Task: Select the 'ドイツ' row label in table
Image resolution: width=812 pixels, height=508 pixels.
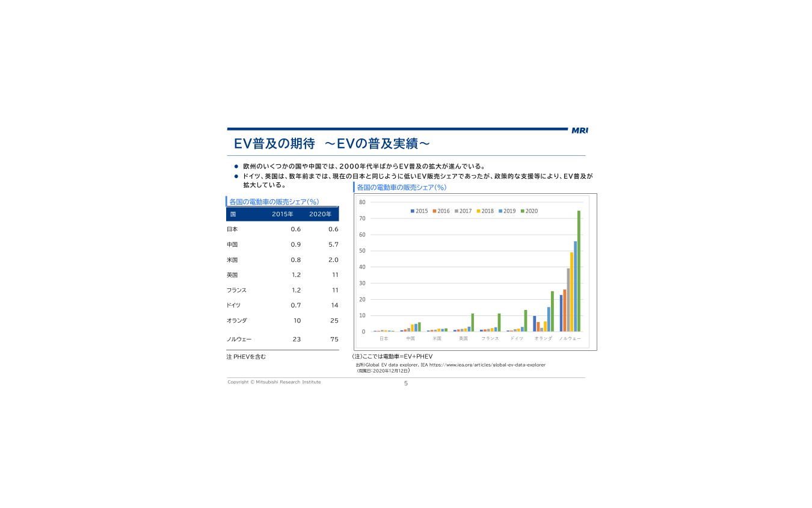Action: click(233, 305)
